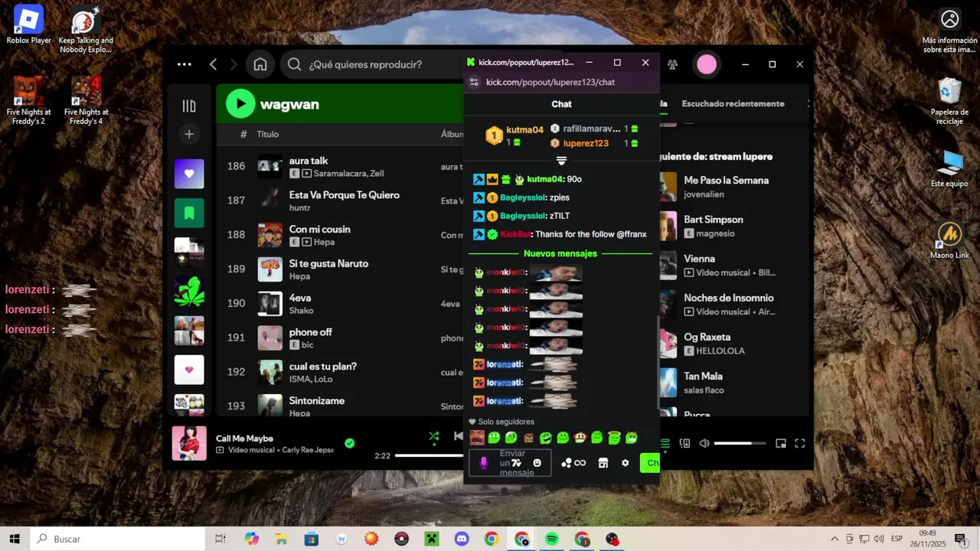Go to Spotify home

pos(260,64)
